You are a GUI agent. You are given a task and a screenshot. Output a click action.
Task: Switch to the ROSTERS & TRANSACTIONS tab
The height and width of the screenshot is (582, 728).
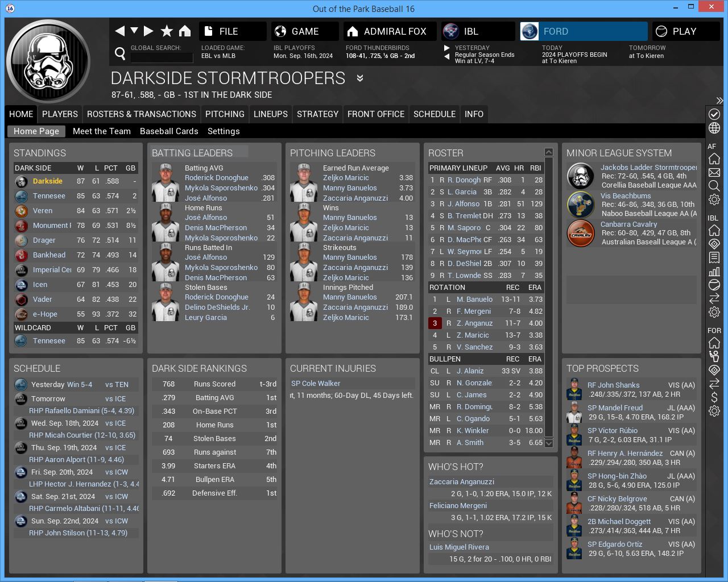pos(142,114)
